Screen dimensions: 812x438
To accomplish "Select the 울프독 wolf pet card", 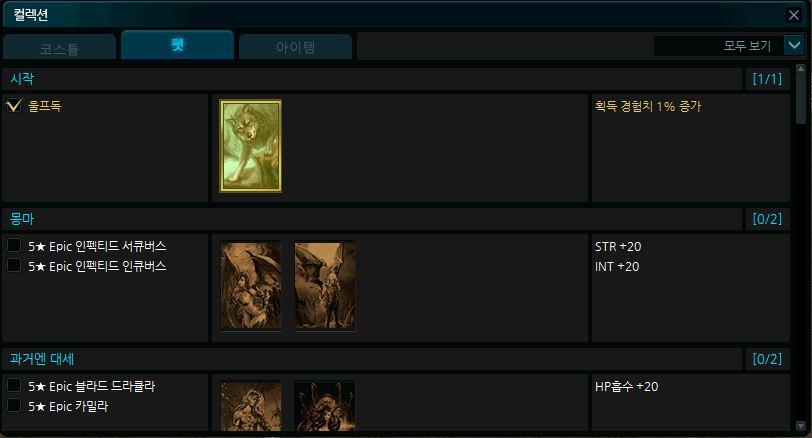I will 251,146.
